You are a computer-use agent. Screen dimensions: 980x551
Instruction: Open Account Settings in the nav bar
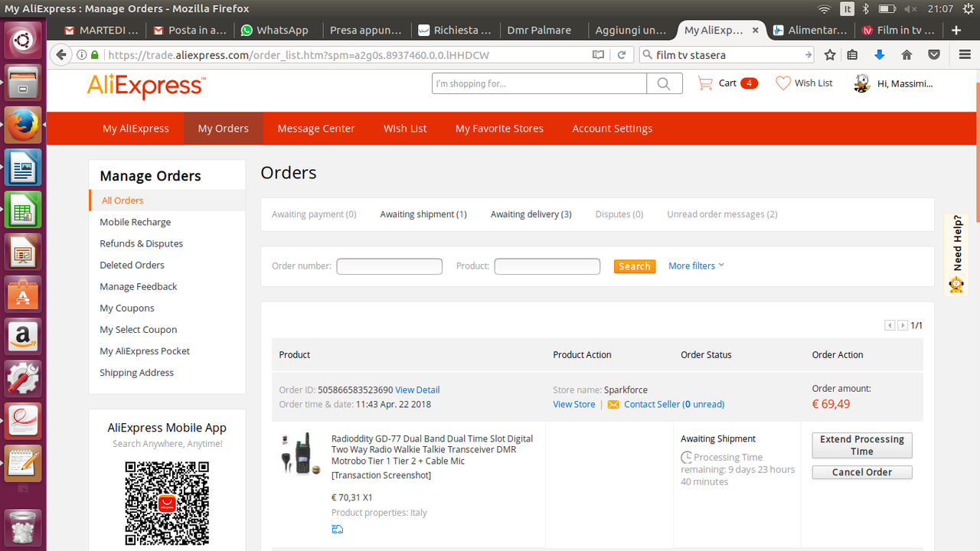[612, 129]
